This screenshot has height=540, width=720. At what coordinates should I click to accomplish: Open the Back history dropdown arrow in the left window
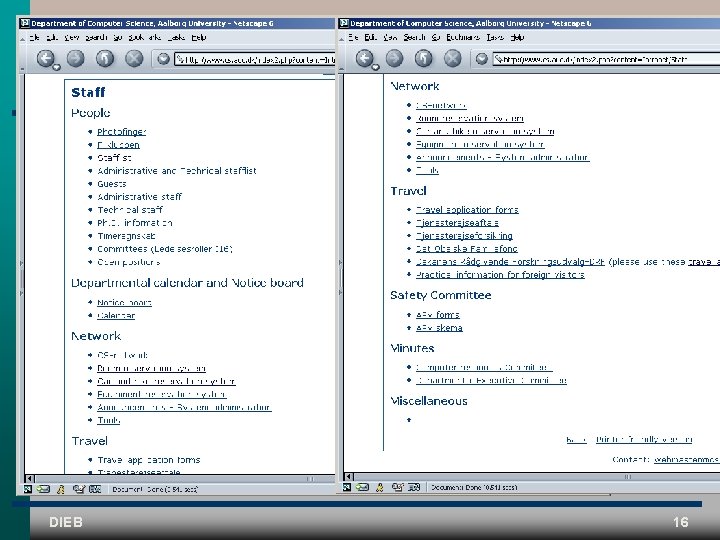tap(56, 68)
